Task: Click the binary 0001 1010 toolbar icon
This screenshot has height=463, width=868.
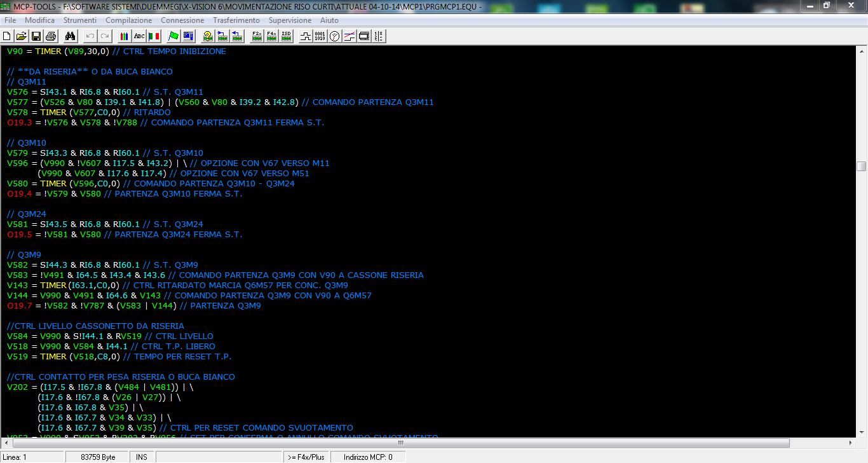Action: (x=320, y=36)
